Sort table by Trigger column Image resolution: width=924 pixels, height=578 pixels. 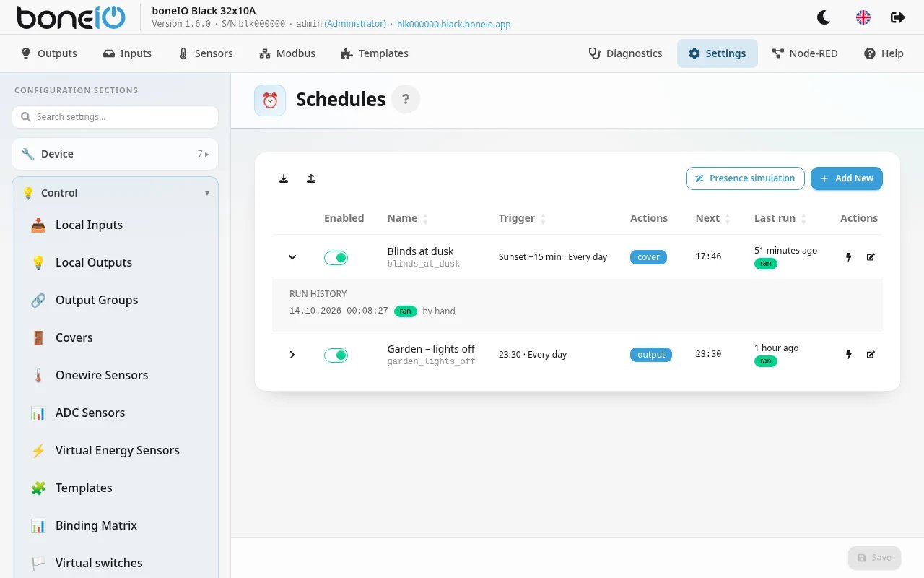tap(523, 218)
